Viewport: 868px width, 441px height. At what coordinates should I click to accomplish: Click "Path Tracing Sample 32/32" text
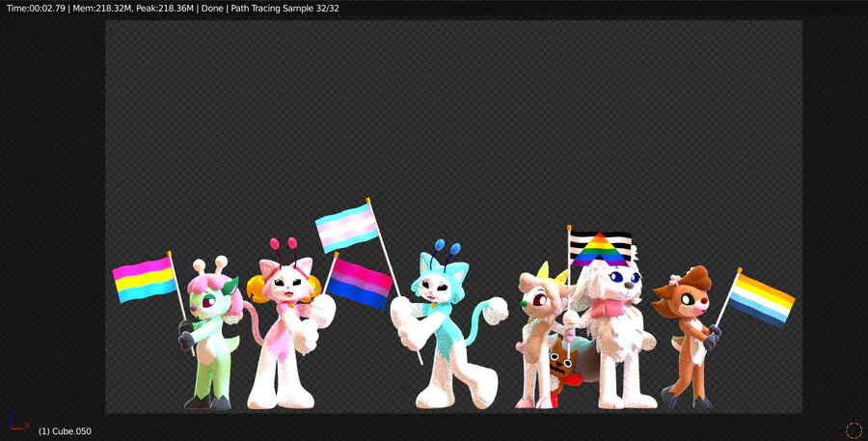click(285, 9)
